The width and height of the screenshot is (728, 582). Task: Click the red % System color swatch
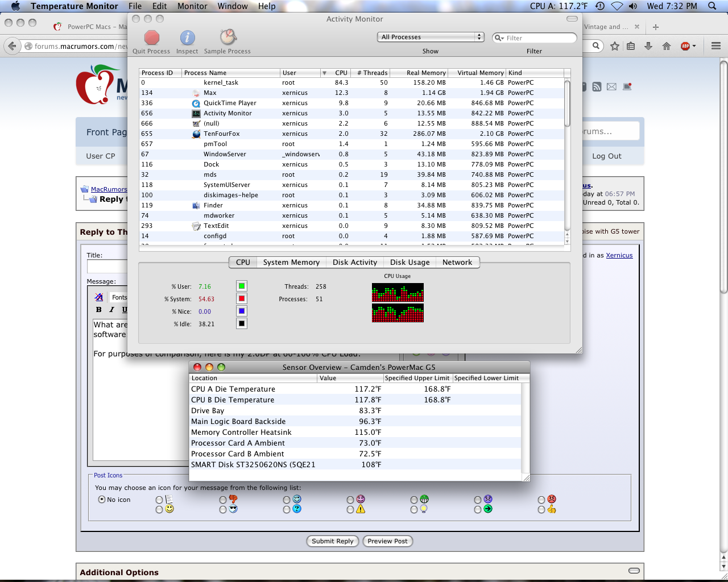242,298
